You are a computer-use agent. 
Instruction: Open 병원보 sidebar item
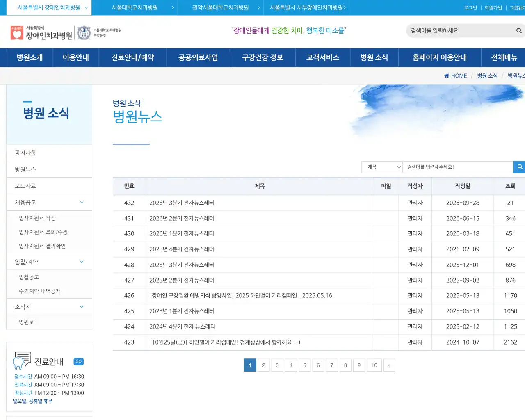(26, 322)
